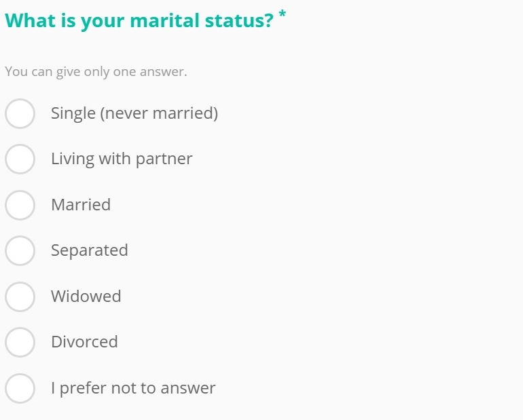This screenshot has height=420, width=523.
Task: Click the 'Living with partner' label text
Action: [122, 159]
